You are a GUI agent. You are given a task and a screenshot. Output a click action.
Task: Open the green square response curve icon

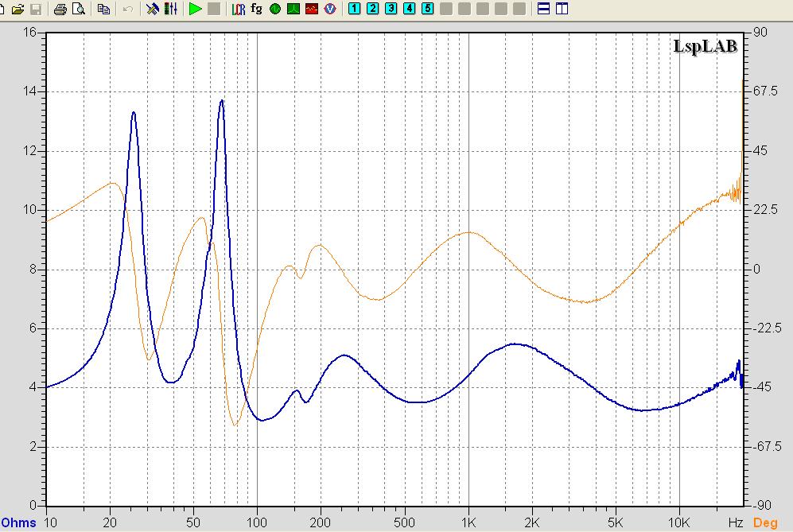point(293,9)
